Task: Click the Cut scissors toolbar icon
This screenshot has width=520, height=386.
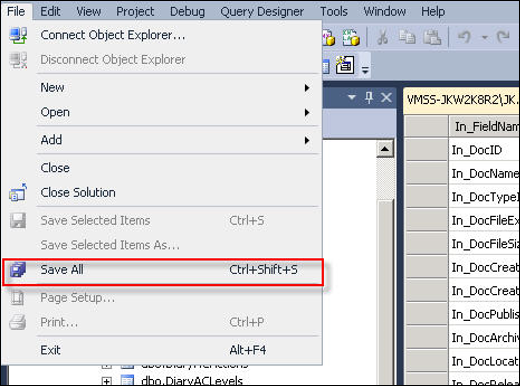Action: click(382, 37)
